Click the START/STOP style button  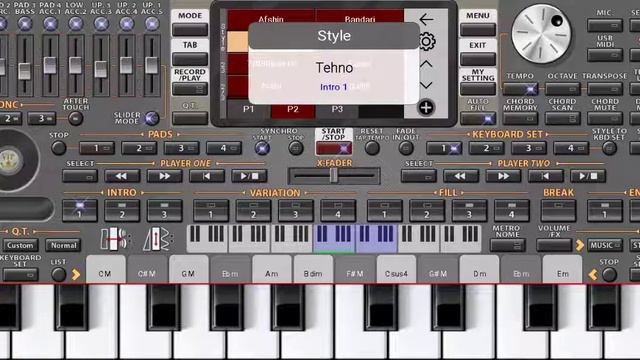333,149
